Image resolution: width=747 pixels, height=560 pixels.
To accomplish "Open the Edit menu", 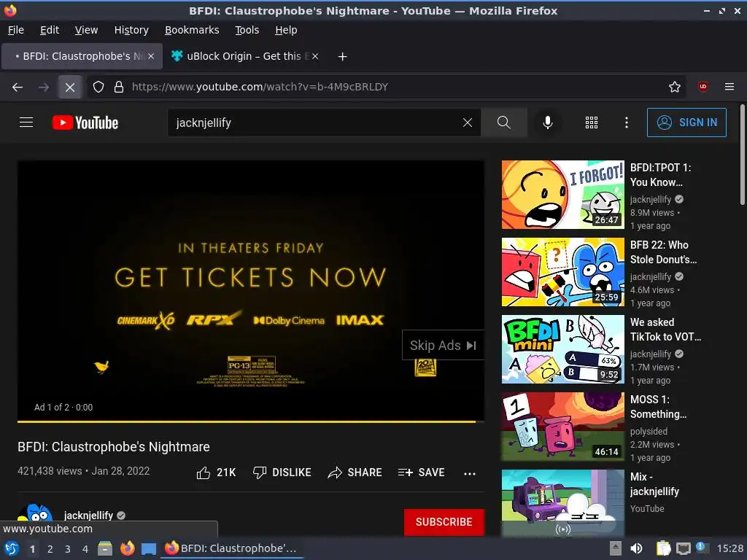I will [x=50, y=30].
